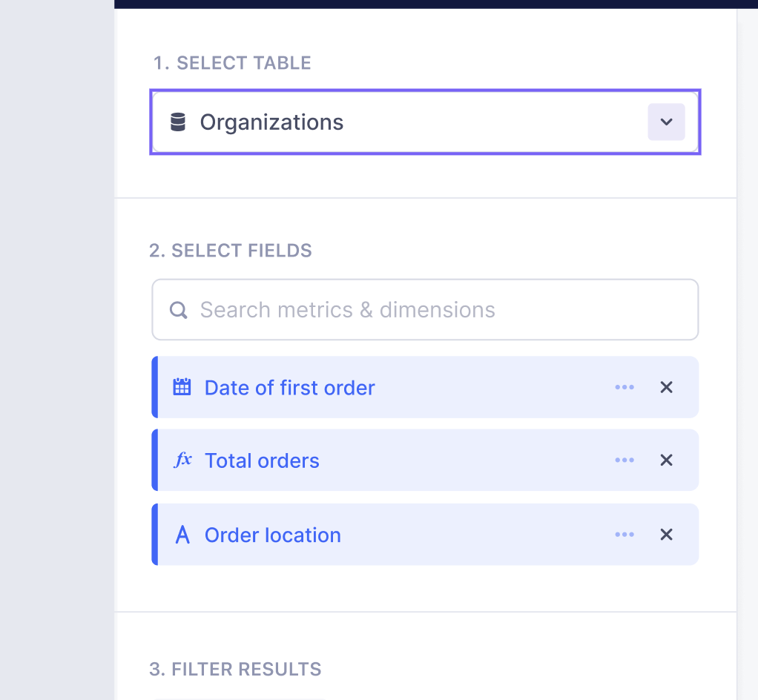Image resolution: width=758 pixels, height=700 pixels.
Task: Select the Date of first order field label
Action: coord(289,386)
